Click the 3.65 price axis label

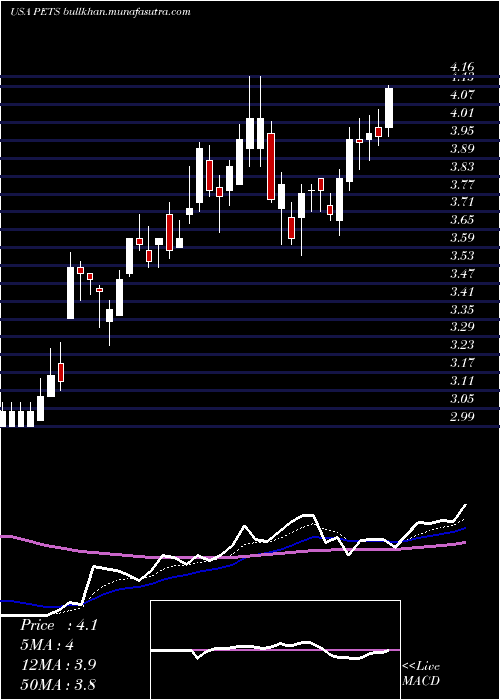pyautogui.click(x=462, y=220)
